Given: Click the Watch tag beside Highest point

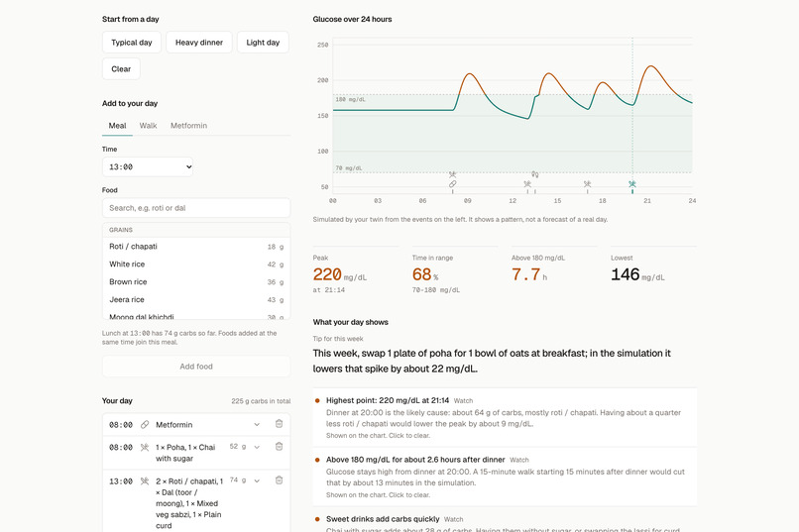Looking at the screenshot, I should click(463, 401).
